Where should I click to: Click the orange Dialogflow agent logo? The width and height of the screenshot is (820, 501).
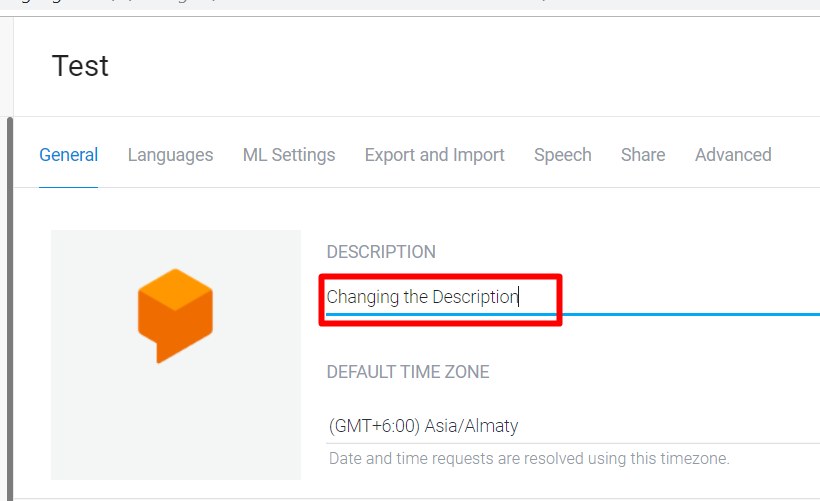[x=175, y=315]
